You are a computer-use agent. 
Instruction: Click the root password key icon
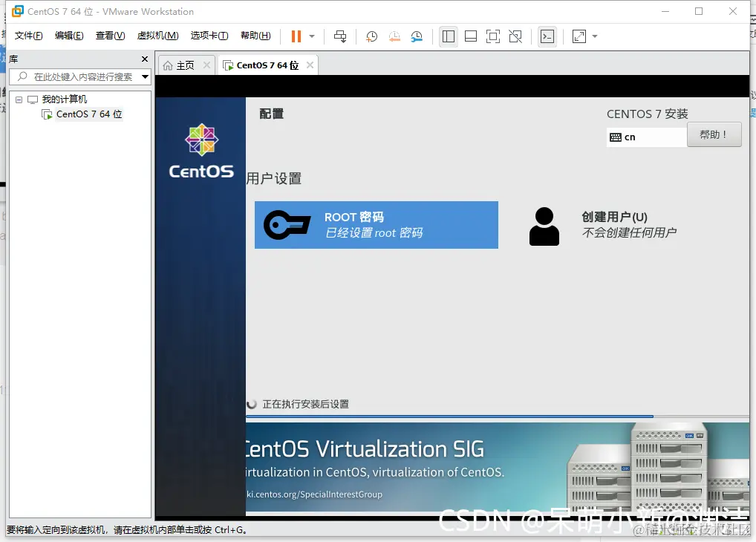coord(287,225)
